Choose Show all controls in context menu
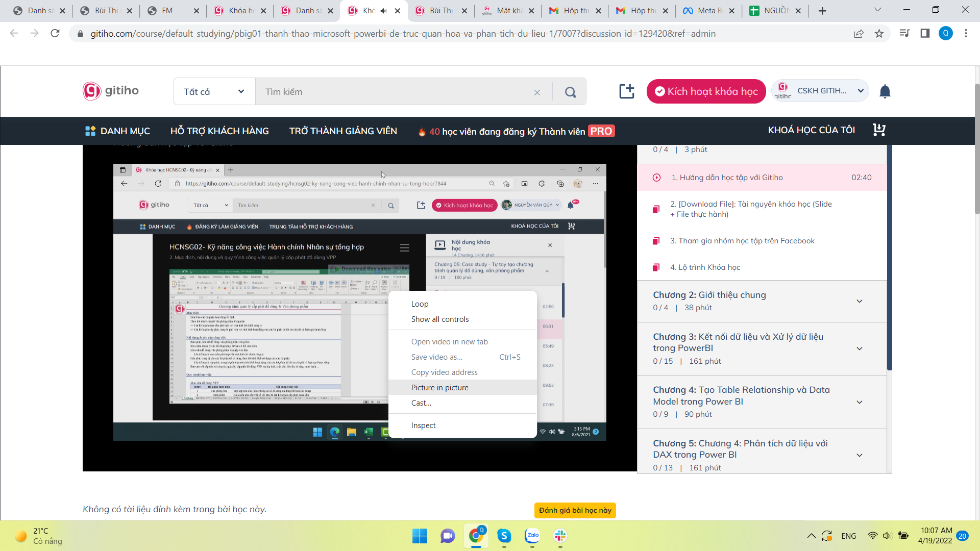The height and width of the screenshot is (551, 980). 462,319
